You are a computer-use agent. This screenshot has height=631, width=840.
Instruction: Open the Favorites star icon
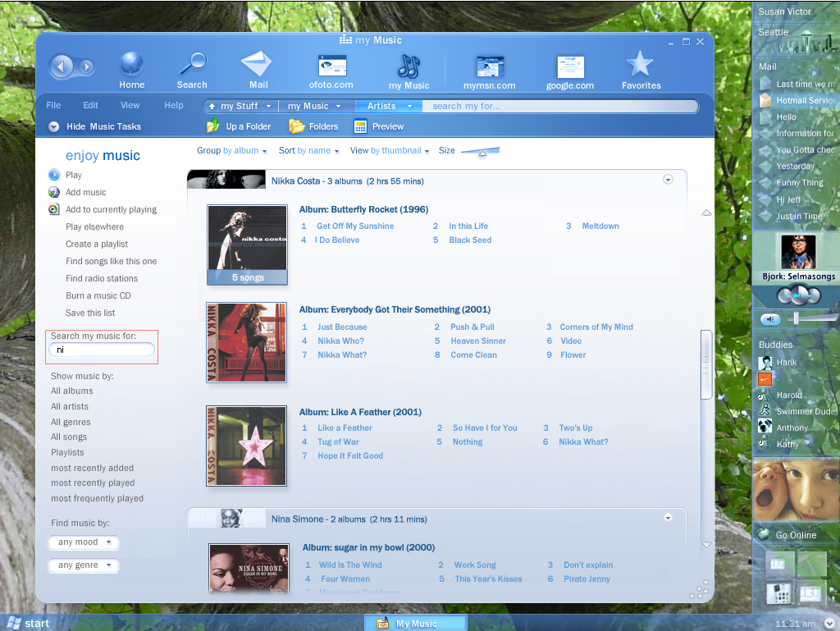(x=640, y=64)
